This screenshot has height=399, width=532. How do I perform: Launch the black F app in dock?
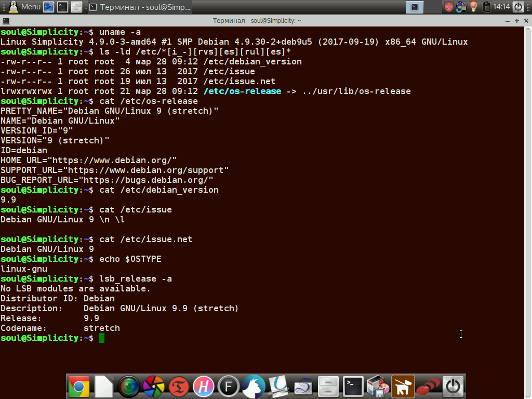229,387
